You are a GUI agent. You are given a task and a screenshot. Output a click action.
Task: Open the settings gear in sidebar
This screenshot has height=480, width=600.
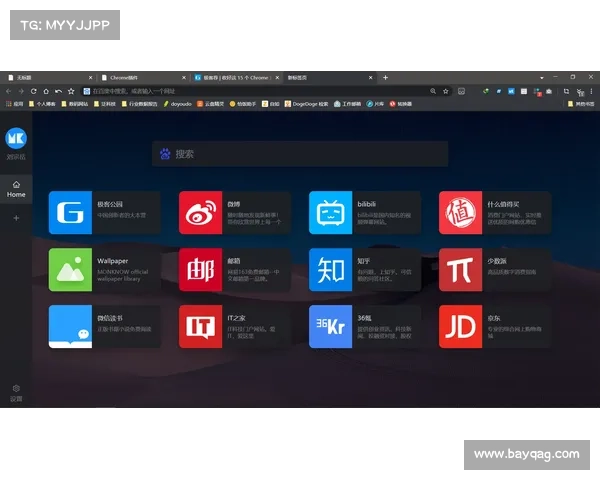click(x=16, y=389)
